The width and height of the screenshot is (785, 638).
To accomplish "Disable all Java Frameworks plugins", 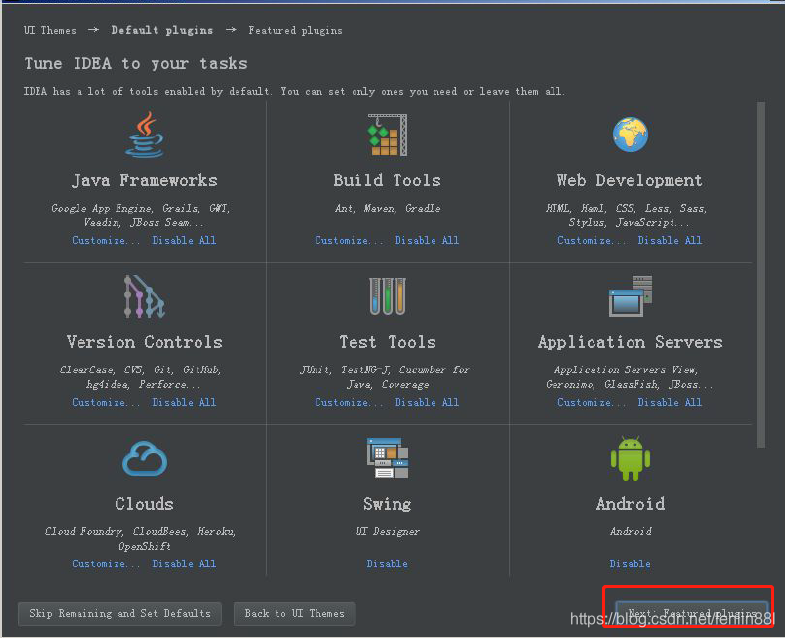I will (x=184, y=240).
